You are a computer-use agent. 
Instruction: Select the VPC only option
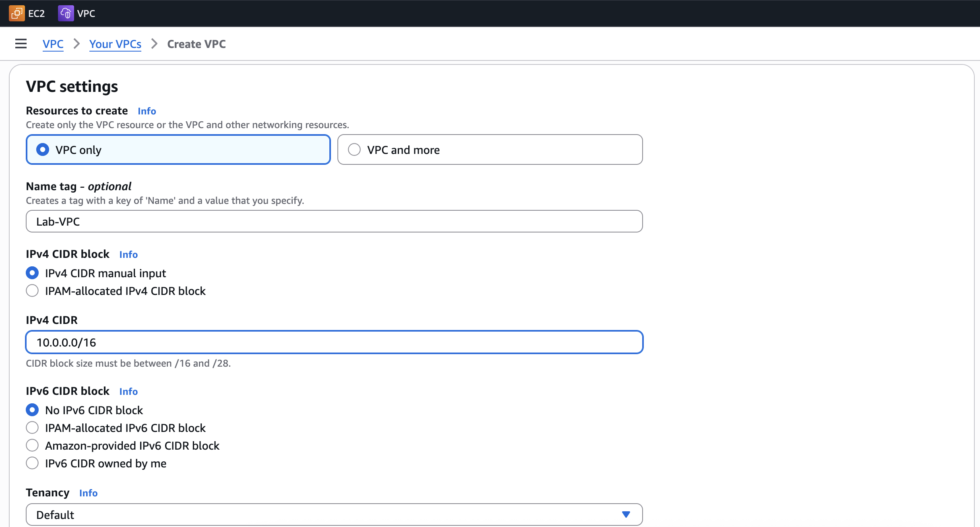[43, 150]
